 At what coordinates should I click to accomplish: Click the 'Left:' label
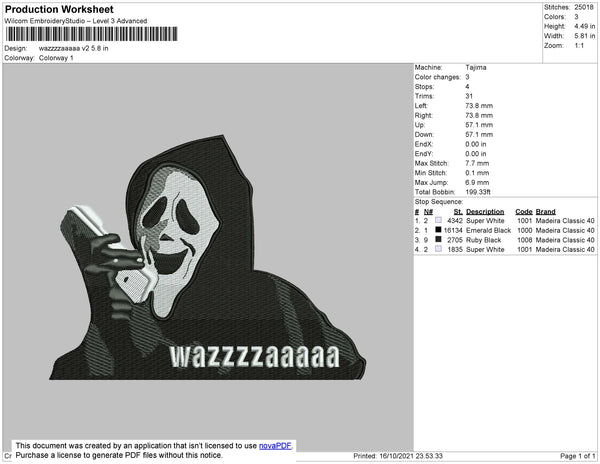421,106
